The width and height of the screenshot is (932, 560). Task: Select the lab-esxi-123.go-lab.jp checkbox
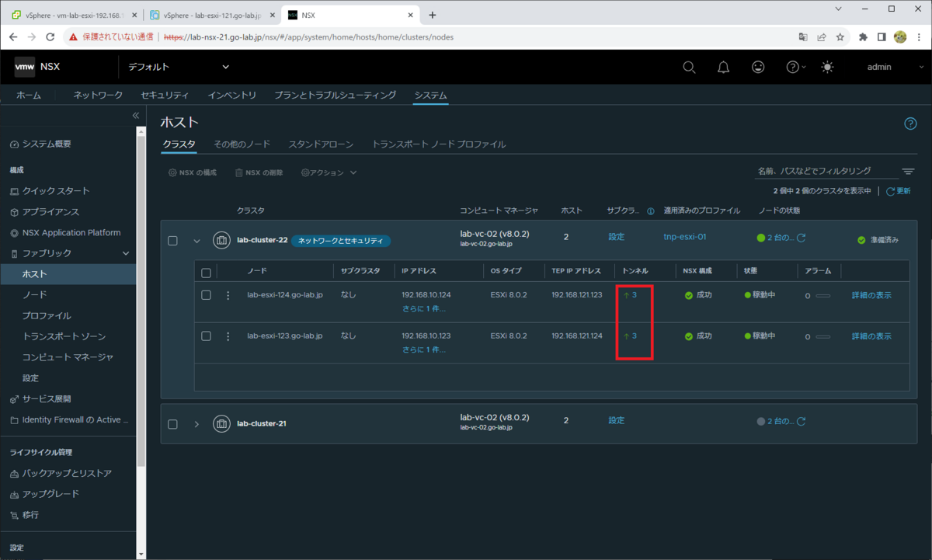point(206,336)
